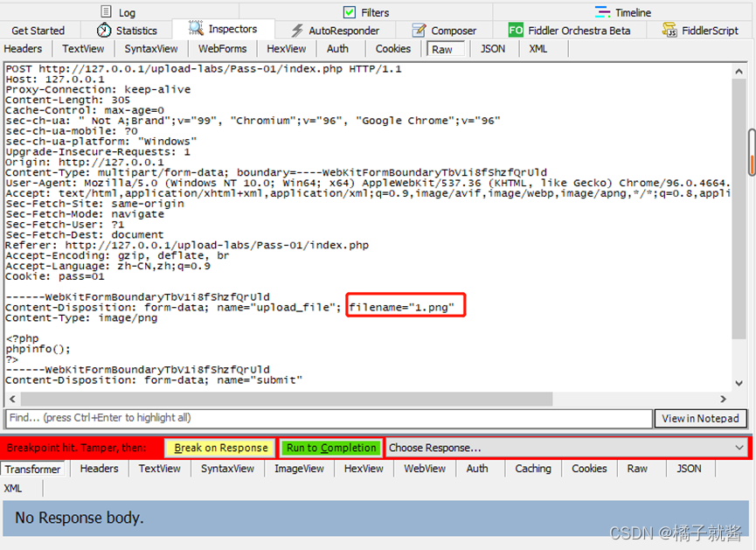756x550 pixels.
Task: Click the AutoResponder lightning icon
Action: (297, 31)
